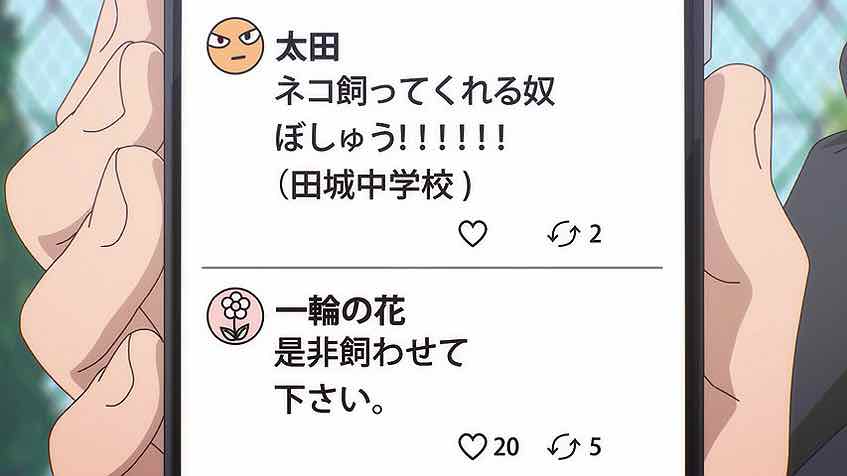This screenshot has width=847, height=476.
Task: Click the repost count 2 on 太田's post
Action: tap(595, 234)
